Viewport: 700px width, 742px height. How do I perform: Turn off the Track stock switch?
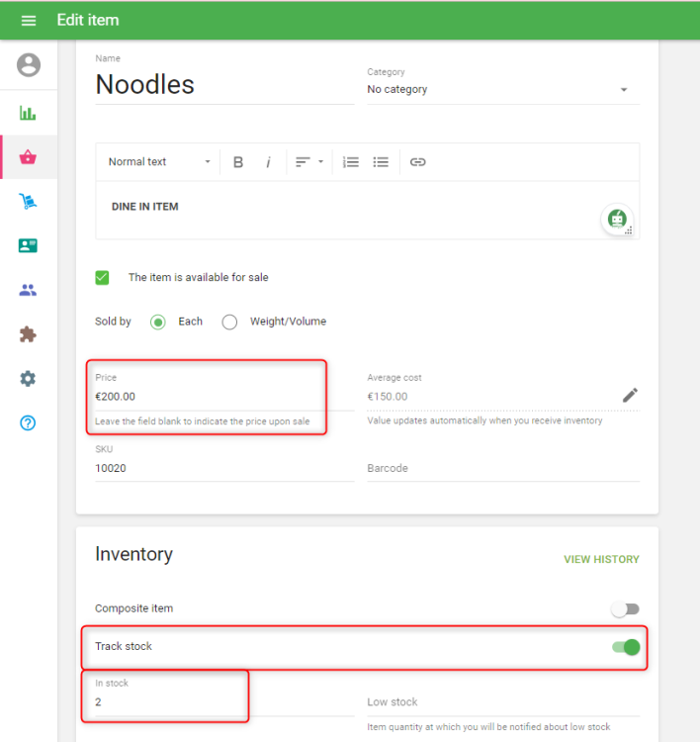click(x=626, y=647)
